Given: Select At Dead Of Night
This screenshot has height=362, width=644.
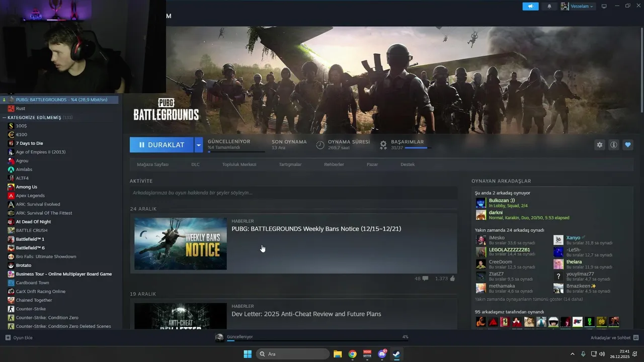Looking at the screenshot, I should [x=33, y=222].
